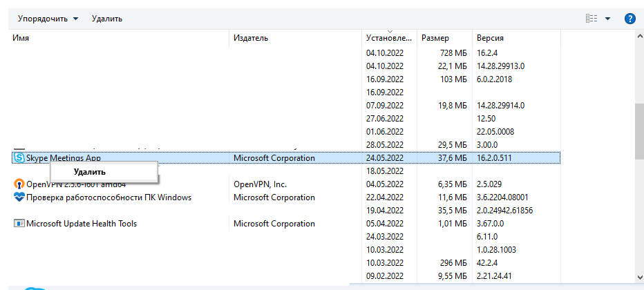Viewport: 644px width, 290px height.
Task: Click the date 24.03.2022
Action: pyautogui.click(x=385, y=237)
